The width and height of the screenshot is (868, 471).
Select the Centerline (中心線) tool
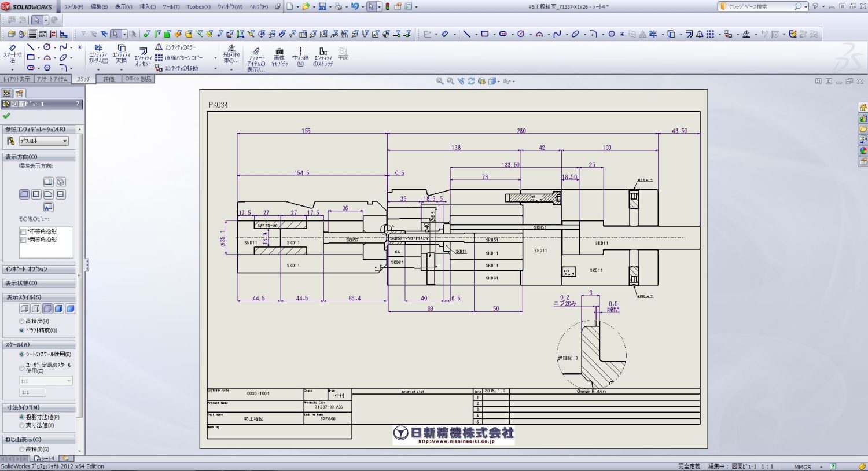pos(300,57)
